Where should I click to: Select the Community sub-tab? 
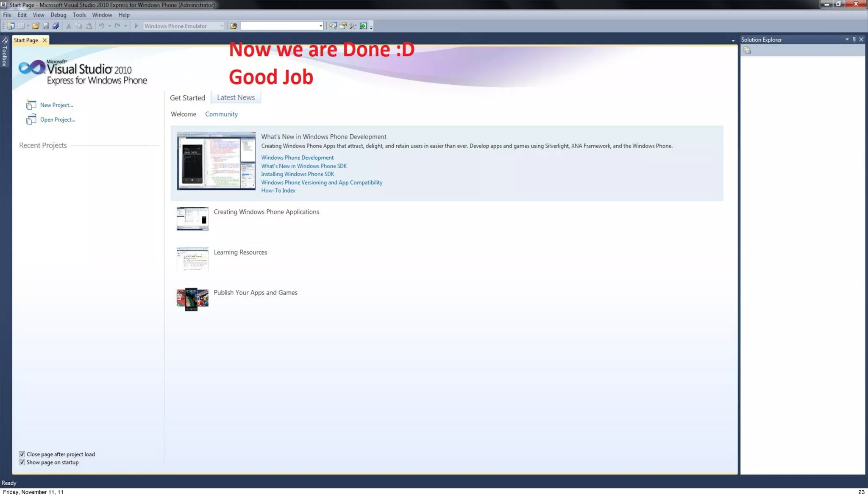221,114
